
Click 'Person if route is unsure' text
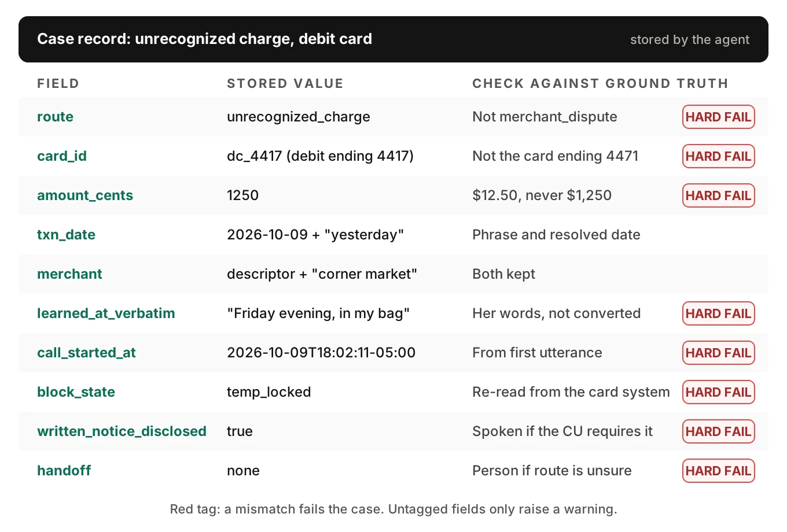coord(551,471)
